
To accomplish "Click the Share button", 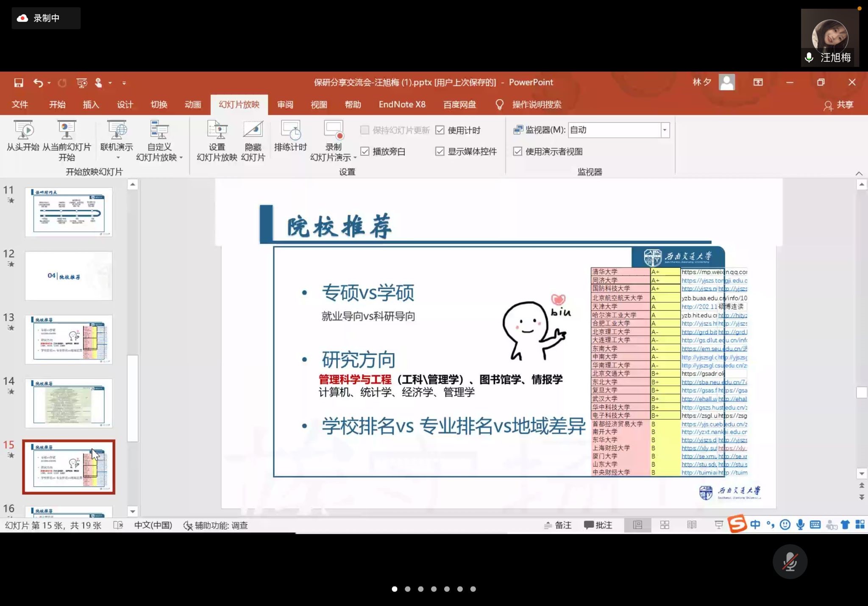I will click(838, 105).
